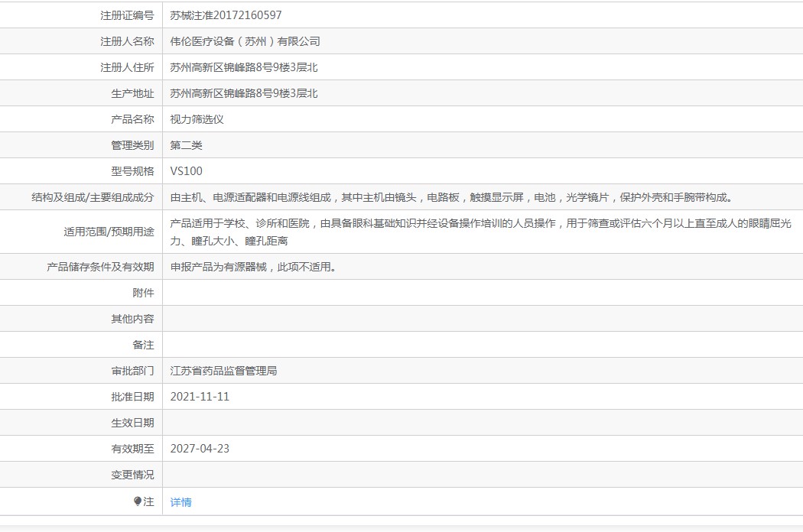Click the expiry date 2027-04-23
803x532 pixels.
coord(200,449)
